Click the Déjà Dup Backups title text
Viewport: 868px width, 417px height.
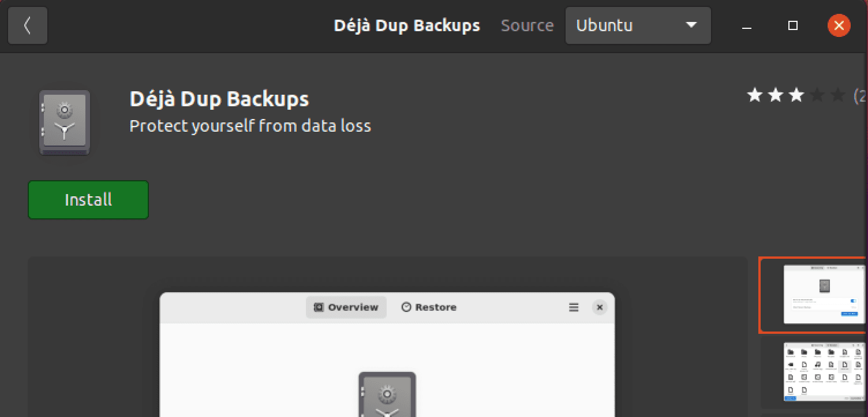pos(219,99)
